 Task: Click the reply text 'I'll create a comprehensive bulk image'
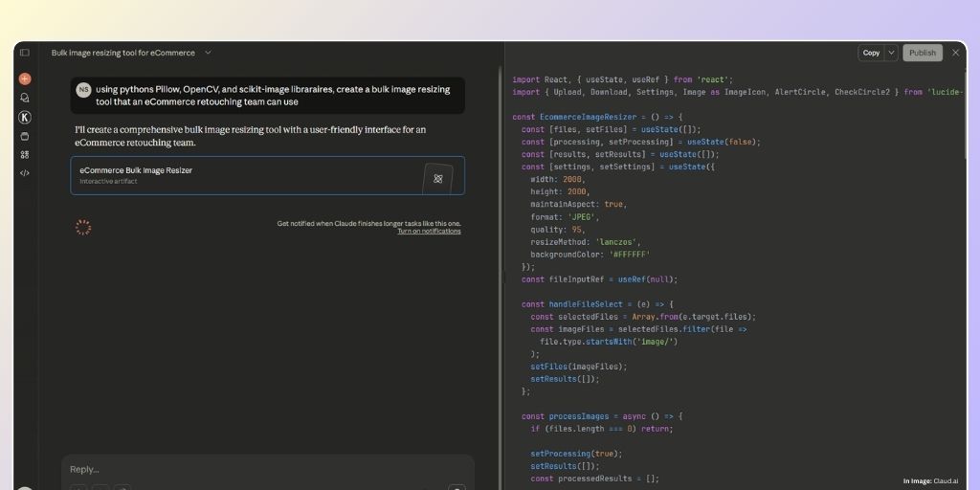[x=250, y=136]
